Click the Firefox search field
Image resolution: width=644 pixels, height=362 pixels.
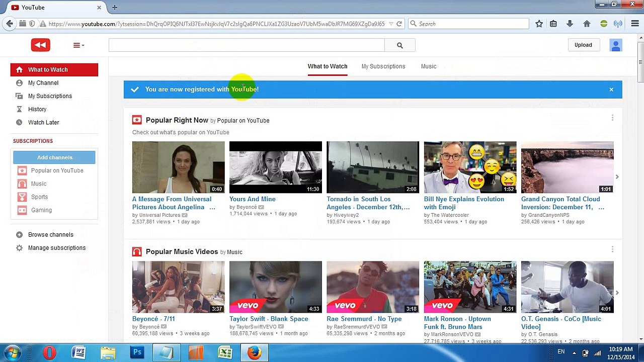(468, 24)
